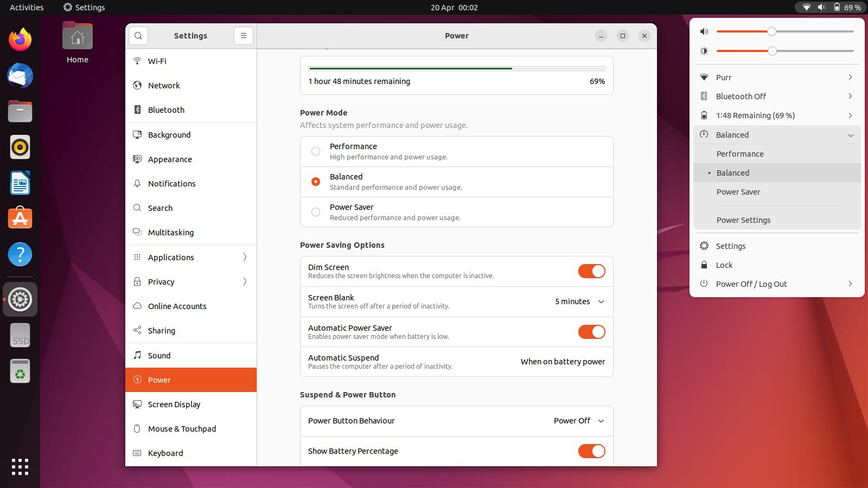Open the Ubuntu Software store icon
The width and height of the screenshot is (868, 488).
(20, 219)
